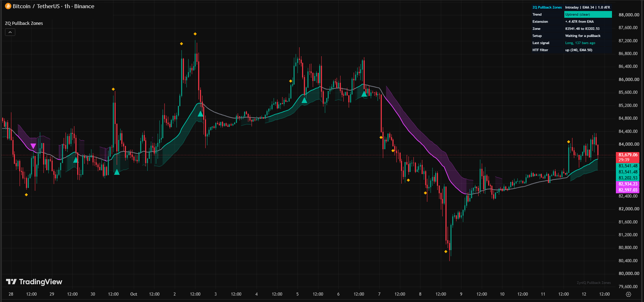Click the 'Long, 137 bars ago' signal value

click(580, 43)
